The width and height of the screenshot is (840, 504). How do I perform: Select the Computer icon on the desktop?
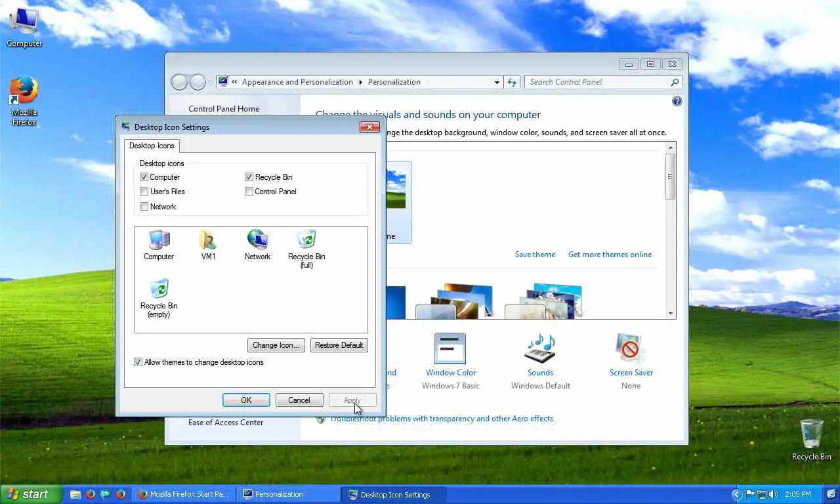tap(24, 28)
